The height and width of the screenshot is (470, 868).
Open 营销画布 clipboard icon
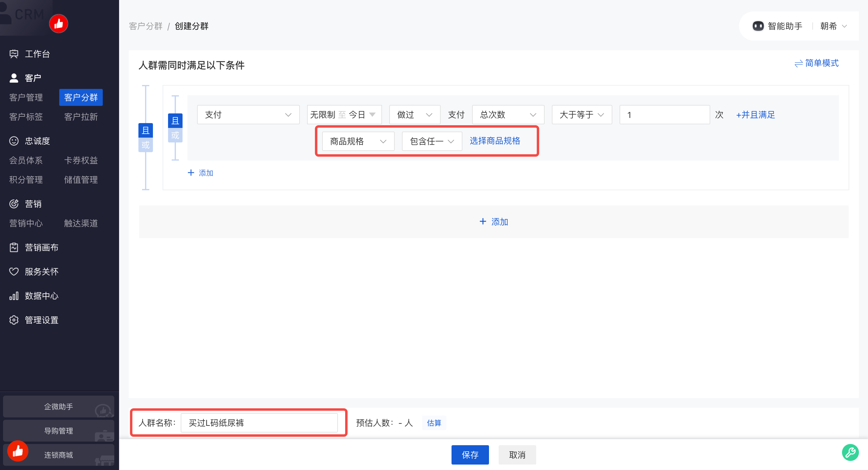[x=14, y=247]
